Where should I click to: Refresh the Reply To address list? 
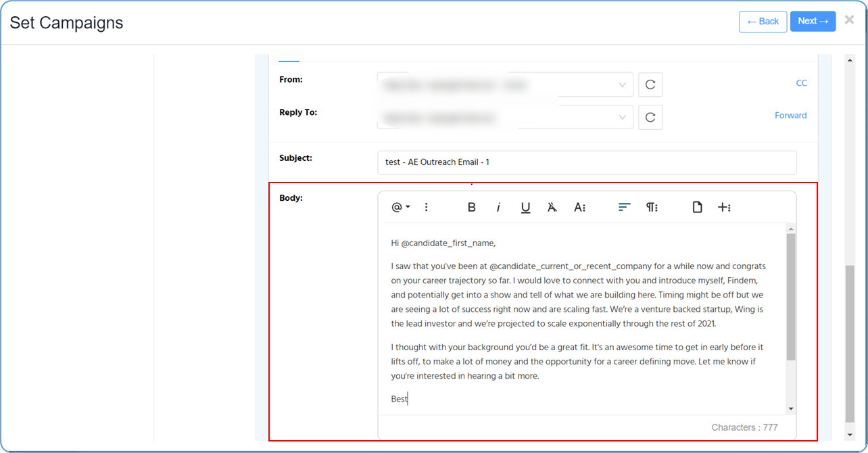650,118
